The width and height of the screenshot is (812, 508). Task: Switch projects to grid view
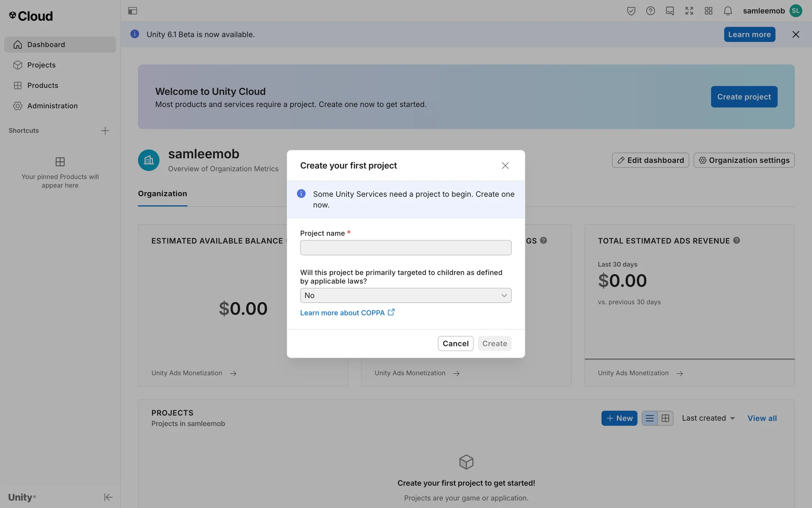click(x=665, y=418)
